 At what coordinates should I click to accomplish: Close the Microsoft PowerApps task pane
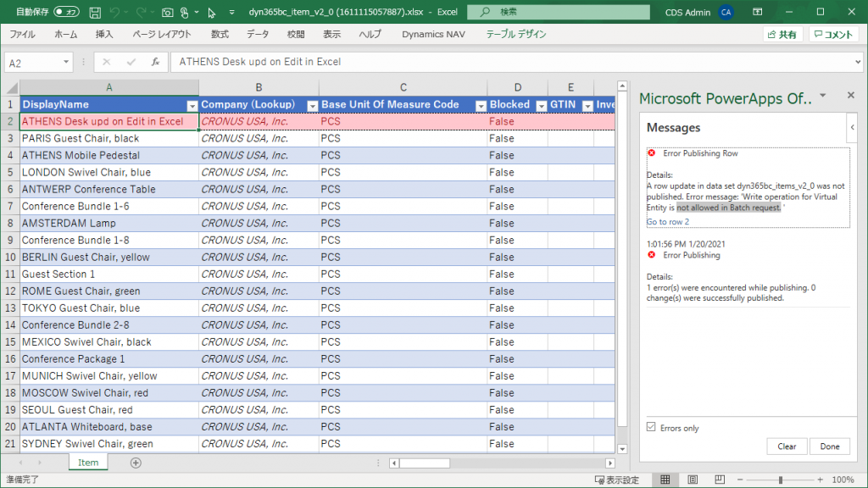851,95
